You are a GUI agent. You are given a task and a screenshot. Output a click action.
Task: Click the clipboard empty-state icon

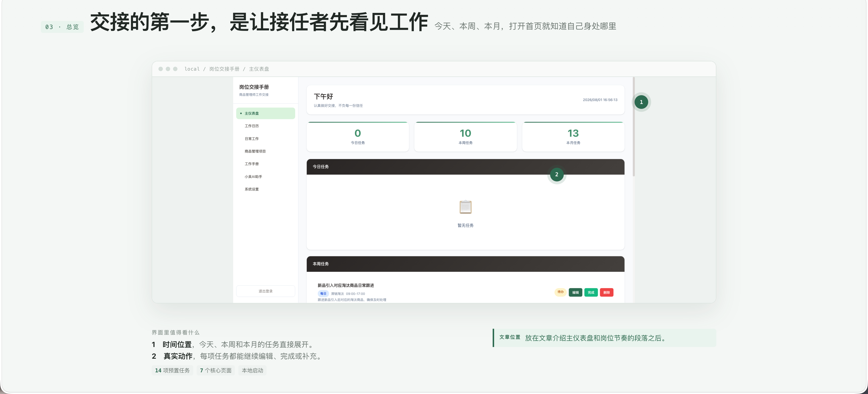[x=465, y=207]
